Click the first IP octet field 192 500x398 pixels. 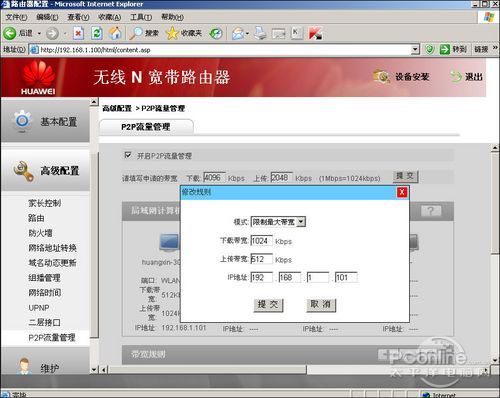pos(262,277)
